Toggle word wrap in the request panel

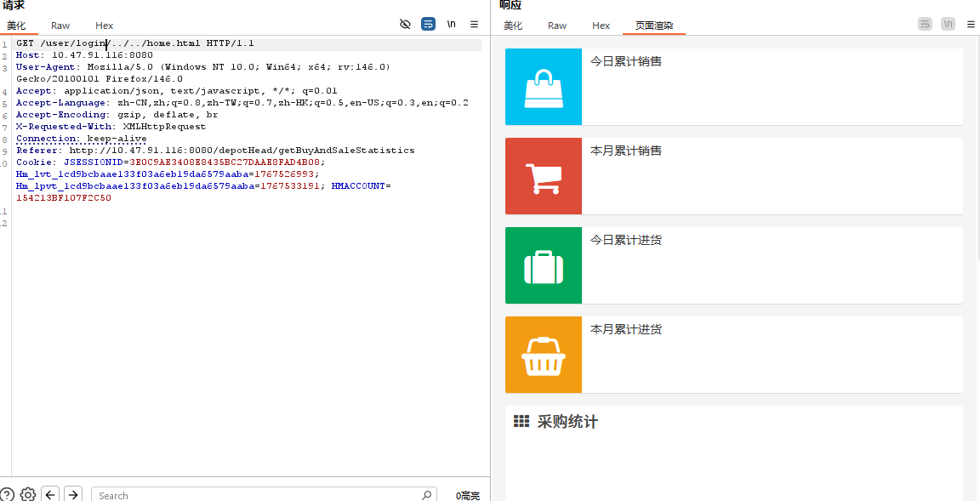429,25
